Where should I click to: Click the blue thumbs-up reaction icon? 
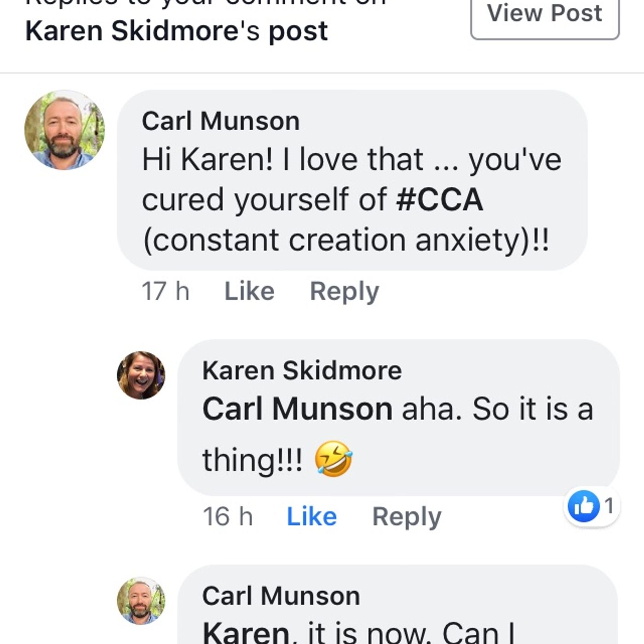click(583, 506)
